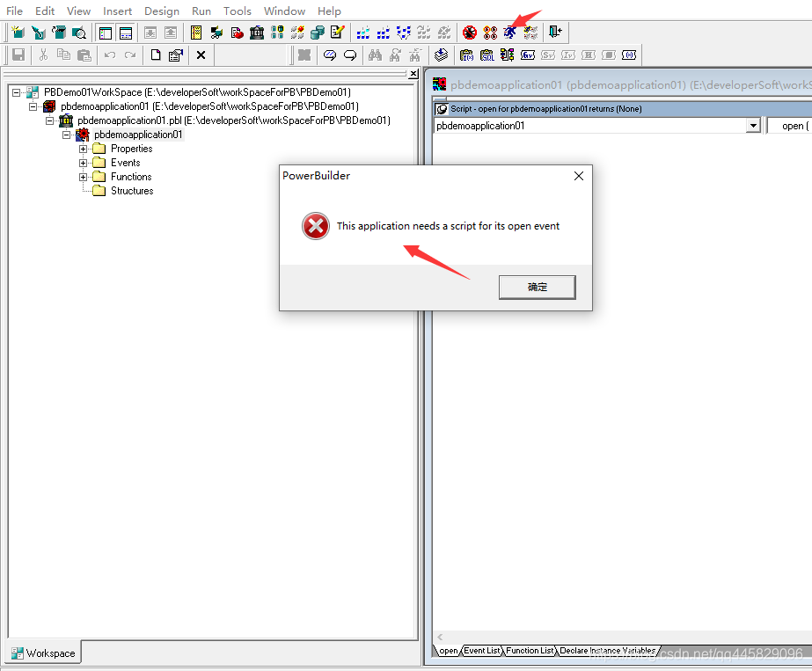812x671 pixels.
Task: Open the Edit menu
Action: [x=45, y=11]
